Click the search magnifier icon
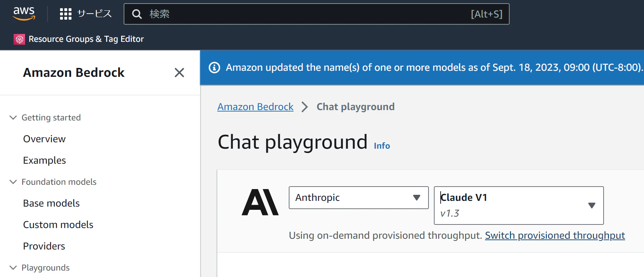The width and height of the screenshot is (644, 277). pyautogui.click(x=137, y=14)
